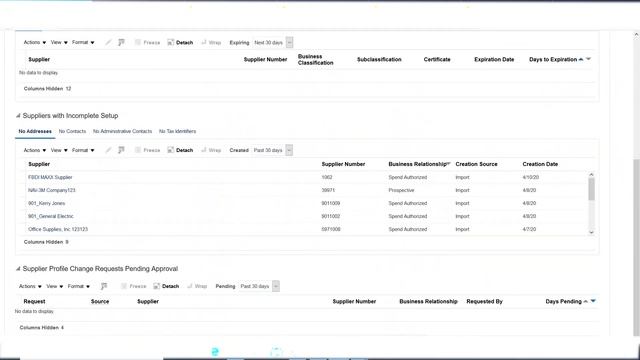This screenshot has width=640, height=360.
Task: Click Request column header in Pending table
Action: pyautogui.click(x=34, y=302)
